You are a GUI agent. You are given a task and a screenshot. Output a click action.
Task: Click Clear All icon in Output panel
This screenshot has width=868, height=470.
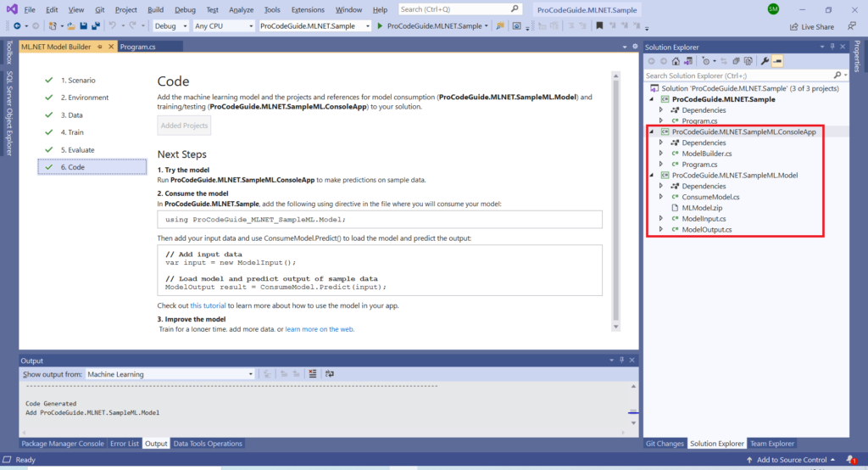pyautogui.click(x=313, y=373)
